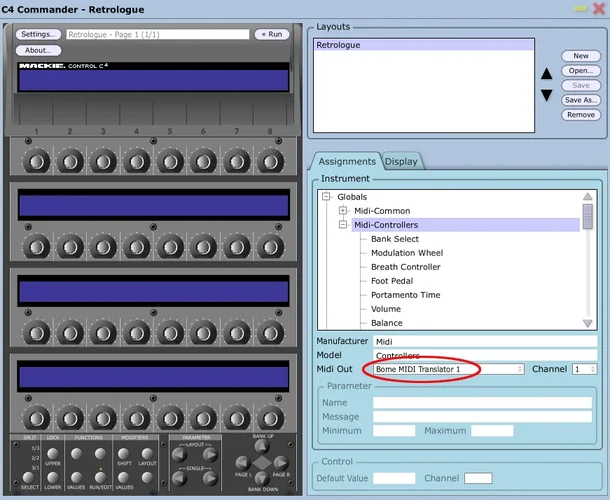This screenshot has width=610, height=500.
Task: Create a New layout
Action: pos(581,56)
